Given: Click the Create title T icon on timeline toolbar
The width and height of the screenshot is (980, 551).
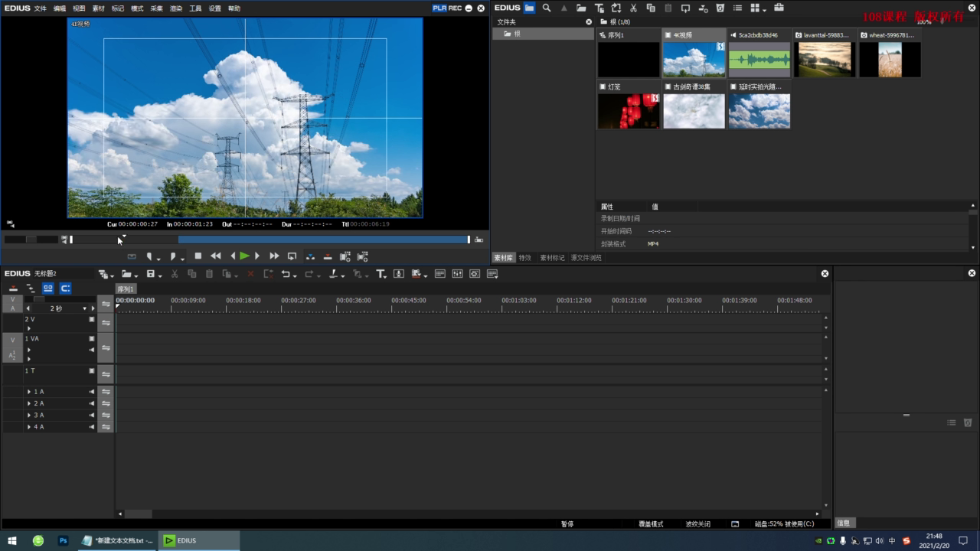Looking at the screenshot, I should 381,274.
